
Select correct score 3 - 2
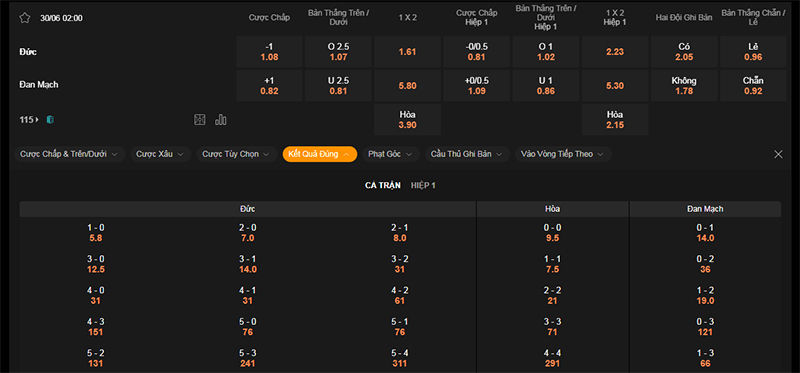(x=399, y=264)
